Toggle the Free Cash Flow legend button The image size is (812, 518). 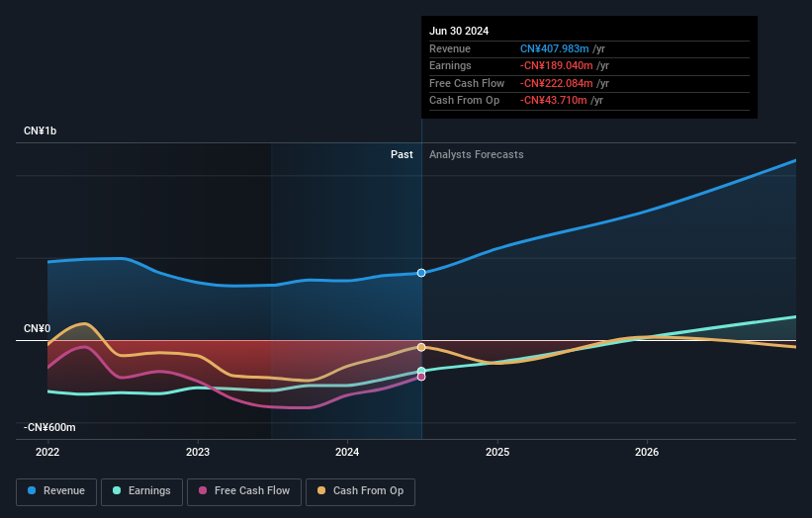[x=244, y=491]
